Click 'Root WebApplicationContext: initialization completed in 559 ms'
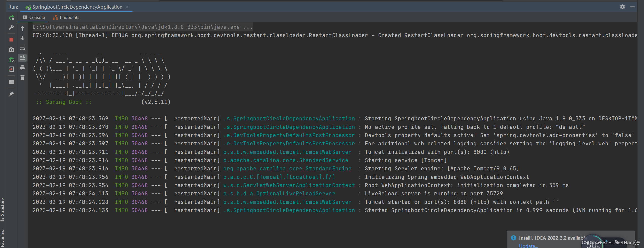The width and height of the screenshot is (644, 248). [x=467, y=185]
